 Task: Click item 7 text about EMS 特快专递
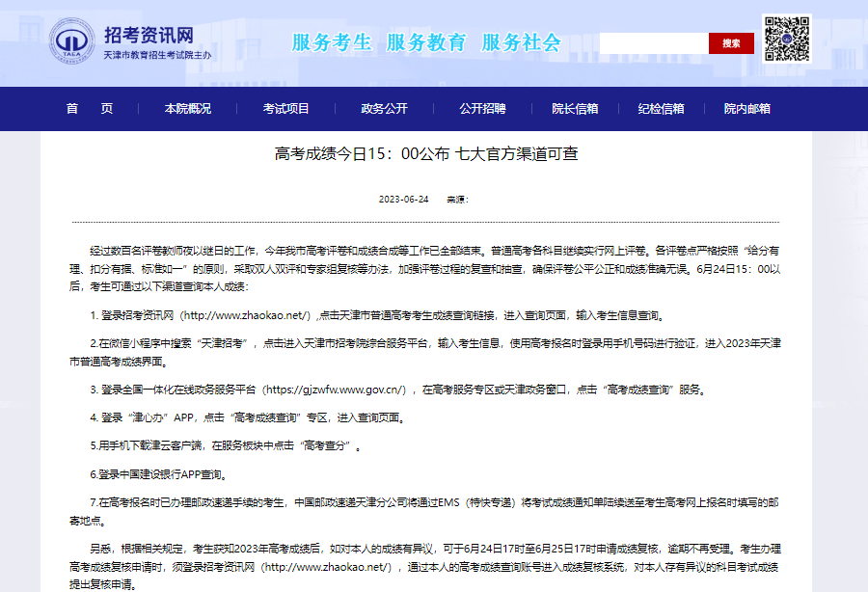click(424, 511)
